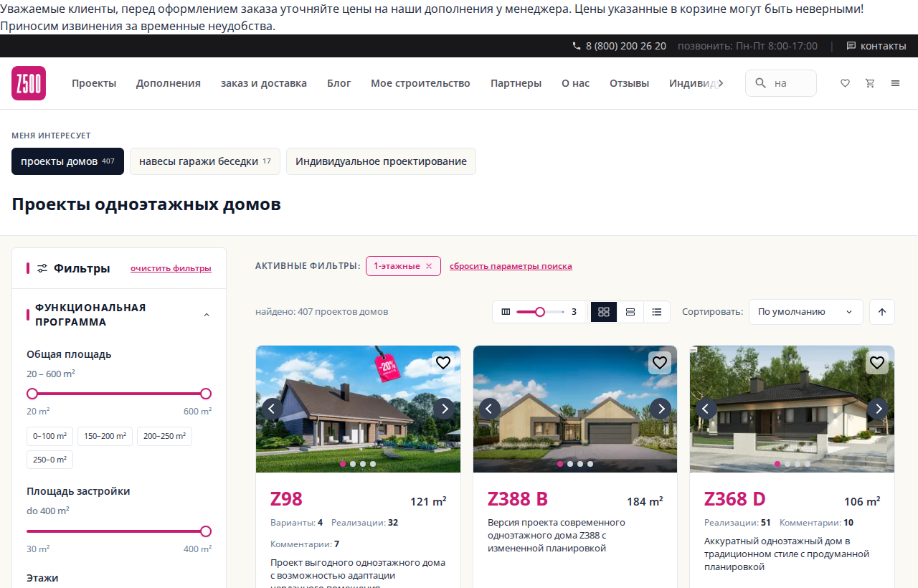Show previous photo of Z368 D
Image resolution: width=918 pixels, height=588 pixels.
(706, 409)
